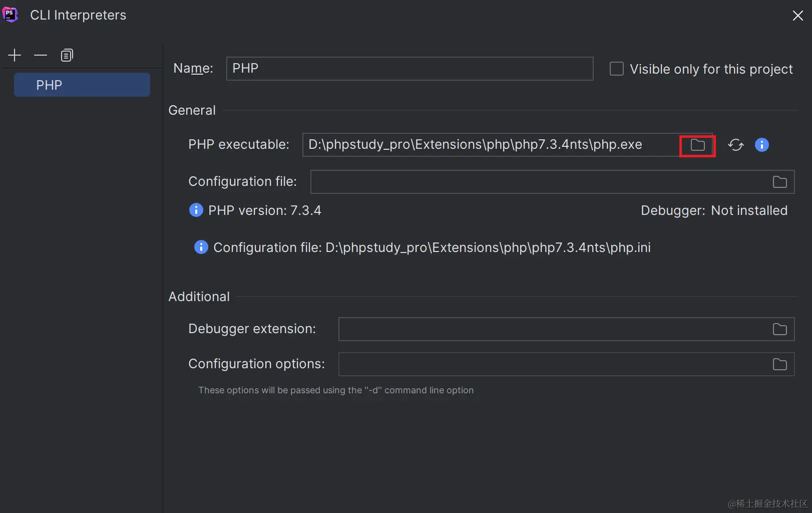This screenshot has width=812, height=513.
Task: Reload PHP info with refresh icon
Action: (x=735, y=145)
